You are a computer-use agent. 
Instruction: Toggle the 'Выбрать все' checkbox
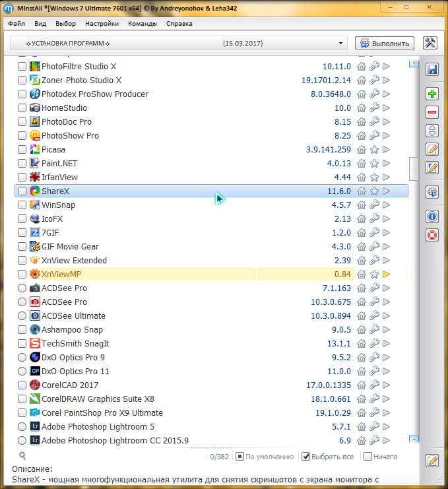coord(306,457)
